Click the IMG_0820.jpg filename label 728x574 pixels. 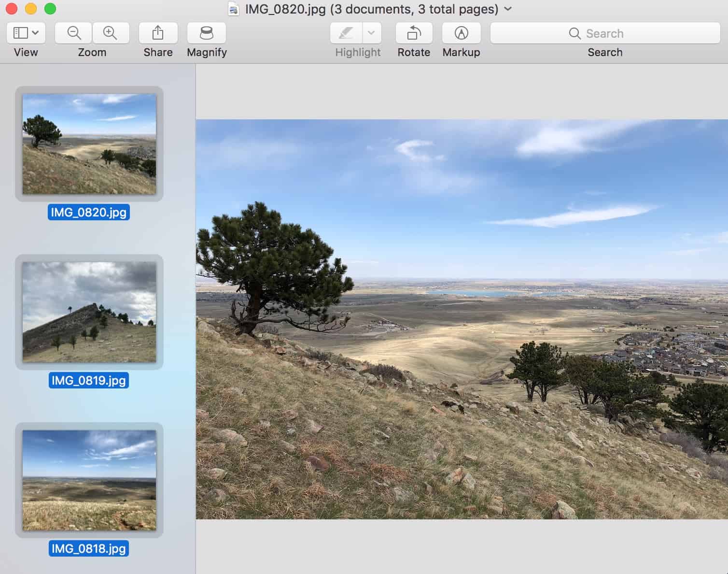click(89, 212)
